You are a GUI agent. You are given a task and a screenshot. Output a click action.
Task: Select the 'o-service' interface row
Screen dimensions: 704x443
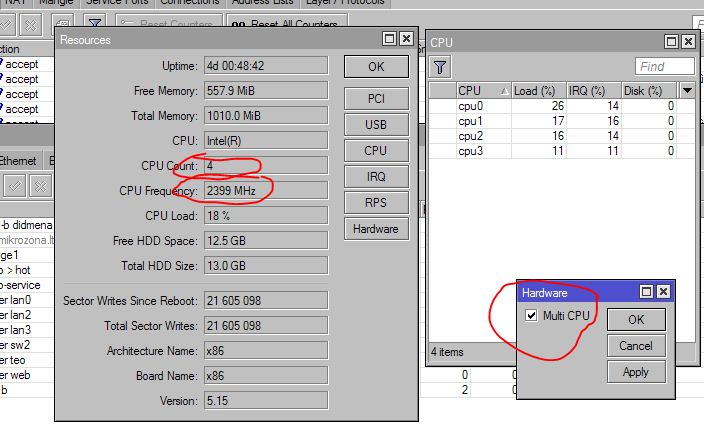pos(27,285)
